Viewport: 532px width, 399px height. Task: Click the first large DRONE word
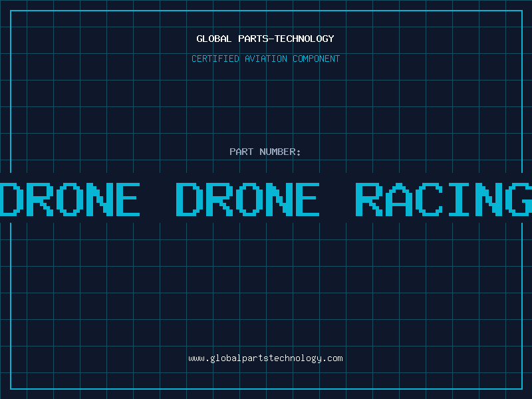click(70, 199)
